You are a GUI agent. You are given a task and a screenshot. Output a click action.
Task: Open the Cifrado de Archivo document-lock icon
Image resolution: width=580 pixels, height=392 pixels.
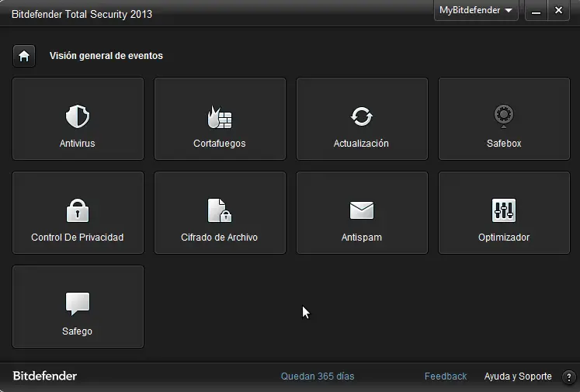point(220,210)
